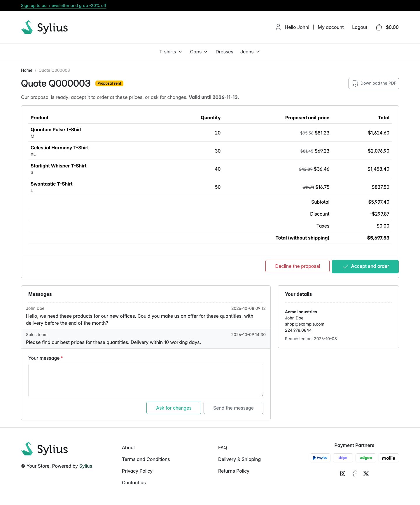
Task: Go to Home breadcrumb
Action: click(27, 70)
